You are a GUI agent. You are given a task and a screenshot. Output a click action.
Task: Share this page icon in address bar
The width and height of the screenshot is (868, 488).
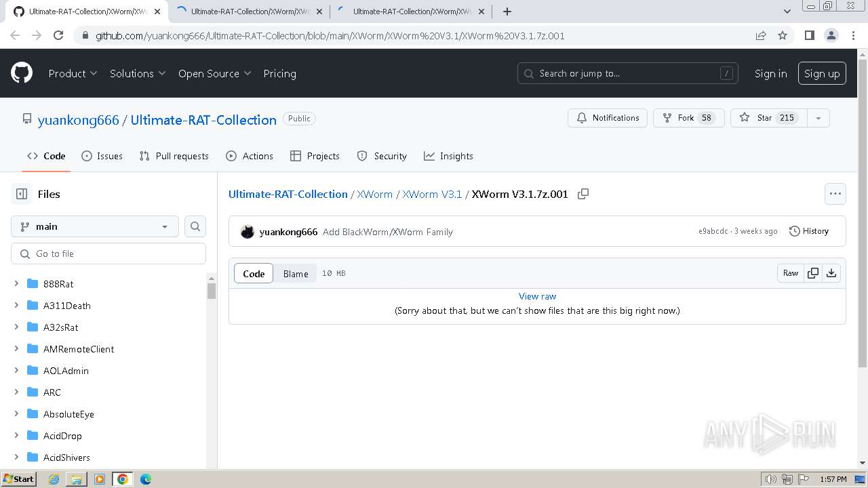coord(761,35)
